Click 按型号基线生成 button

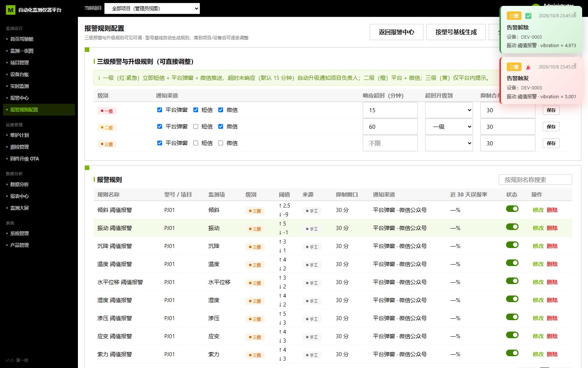point(456,32)
